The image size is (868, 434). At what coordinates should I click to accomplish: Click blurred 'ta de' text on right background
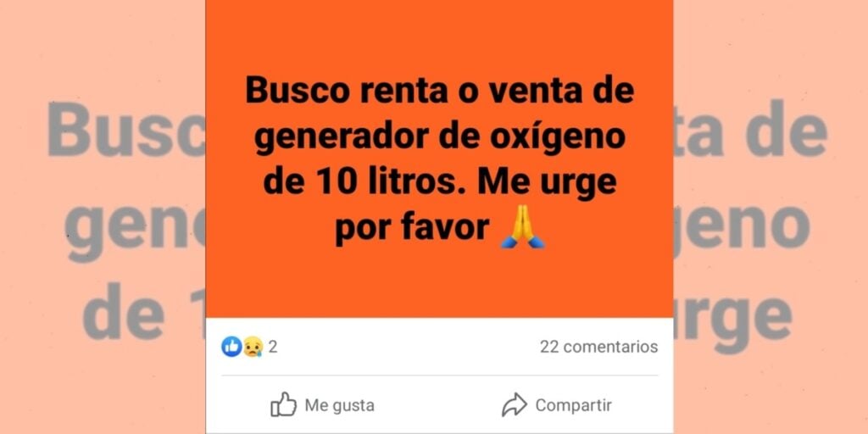pos(750,129)
